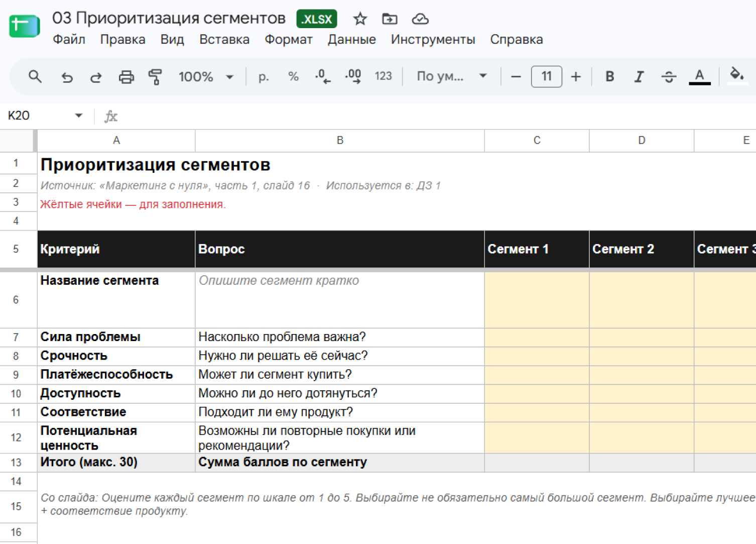Print the spreadsheet
The height and width of the screenshot is (544, 756).
[x=126, y=77]
